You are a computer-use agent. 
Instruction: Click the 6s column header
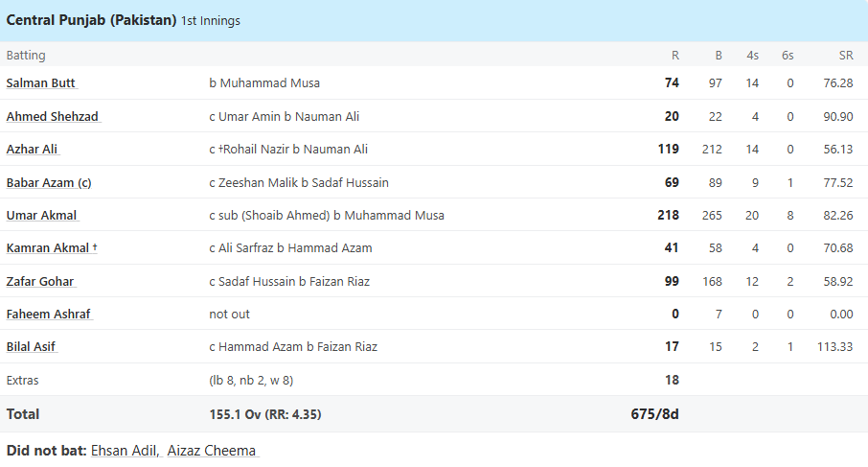point(787,56)
